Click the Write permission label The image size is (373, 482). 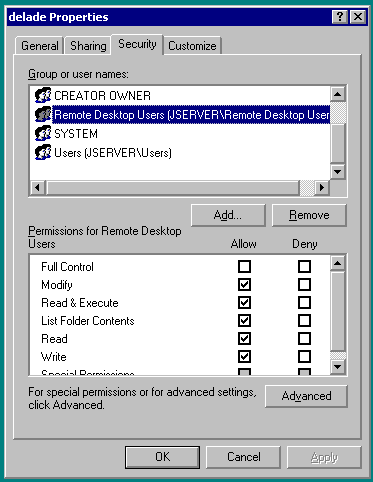click(x=54, y=357)
